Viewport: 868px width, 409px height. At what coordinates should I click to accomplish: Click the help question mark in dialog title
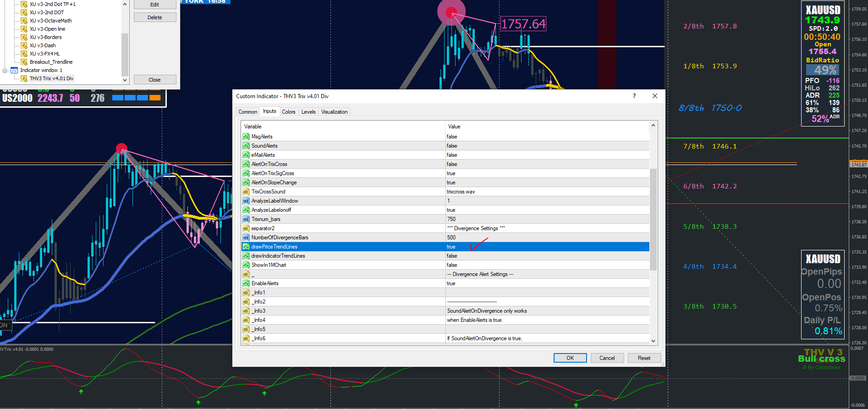[x=634, y=96]
